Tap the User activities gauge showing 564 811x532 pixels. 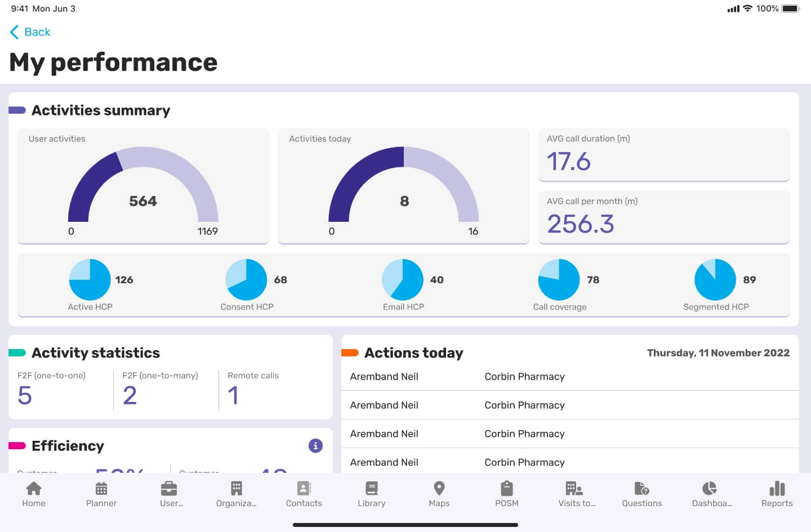tap(143, 185)
